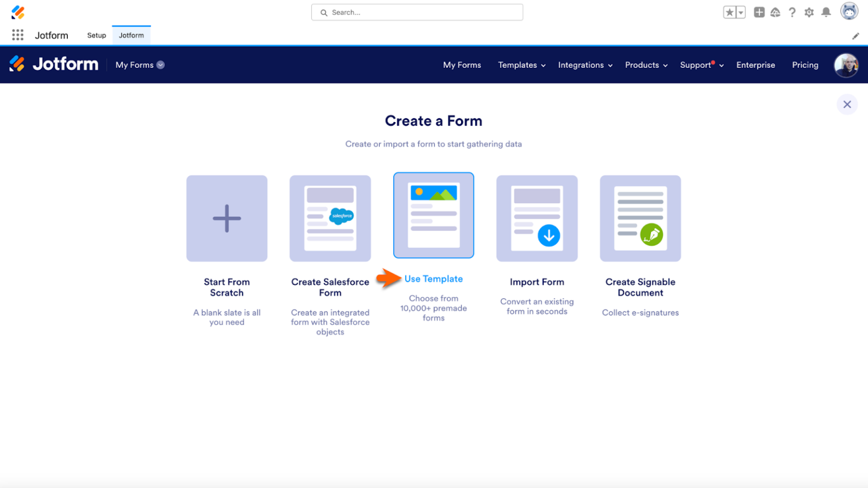The height and width of the screenshot is (488, 868).
Task: Click Use Template link
Action: (x=433, y=278)
